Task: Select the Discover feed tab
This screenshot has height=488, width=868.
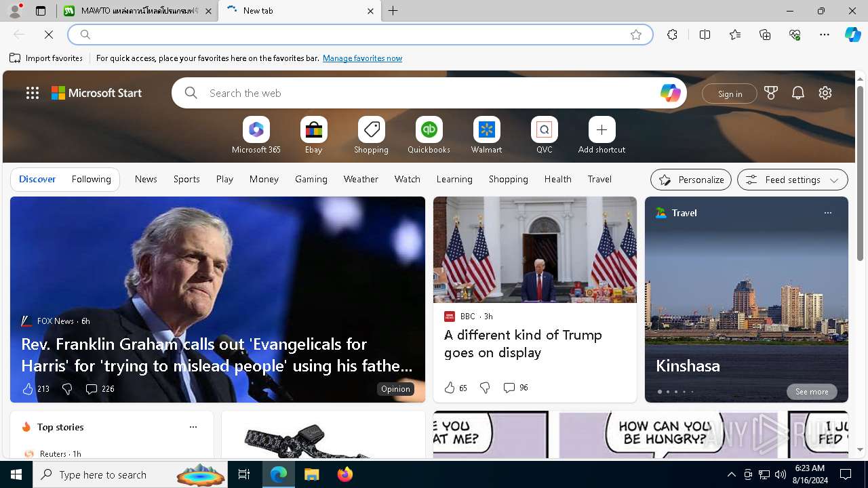Action: [x=37, y=179]
